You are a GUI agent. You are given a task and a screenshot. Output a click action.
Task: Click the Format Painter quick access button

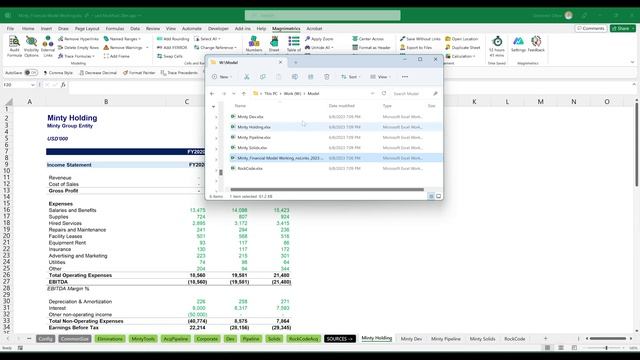139,73
